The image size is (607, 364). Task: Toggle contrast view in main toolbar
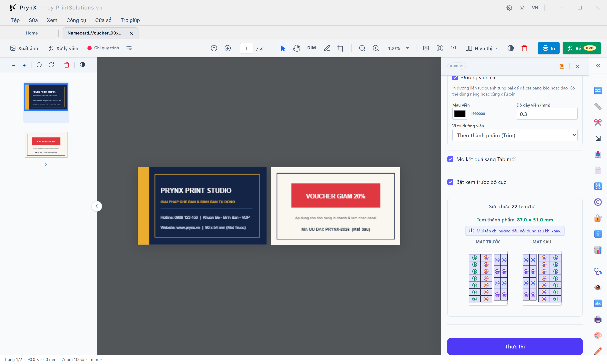point(511,48)
